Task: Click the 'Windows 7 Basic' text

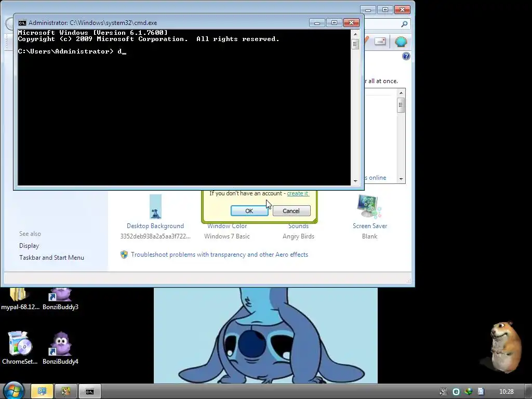Action: point(227,236)
